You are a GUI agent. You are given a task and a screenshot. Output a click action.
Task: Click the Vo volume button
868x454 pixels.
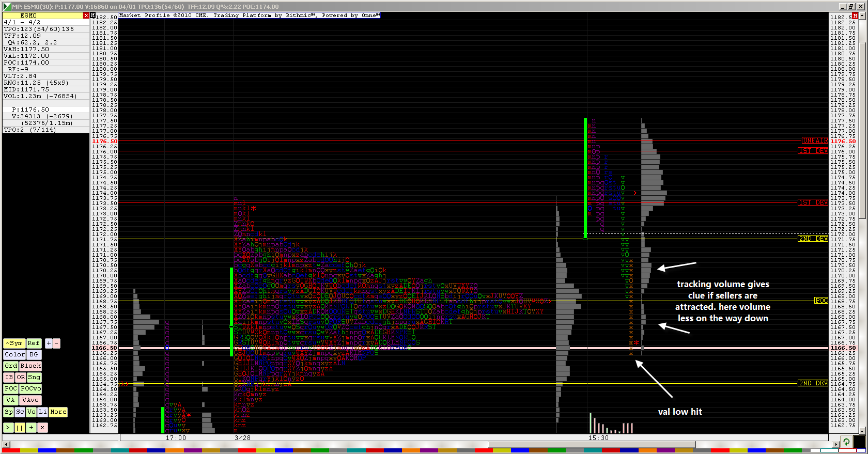32,412
